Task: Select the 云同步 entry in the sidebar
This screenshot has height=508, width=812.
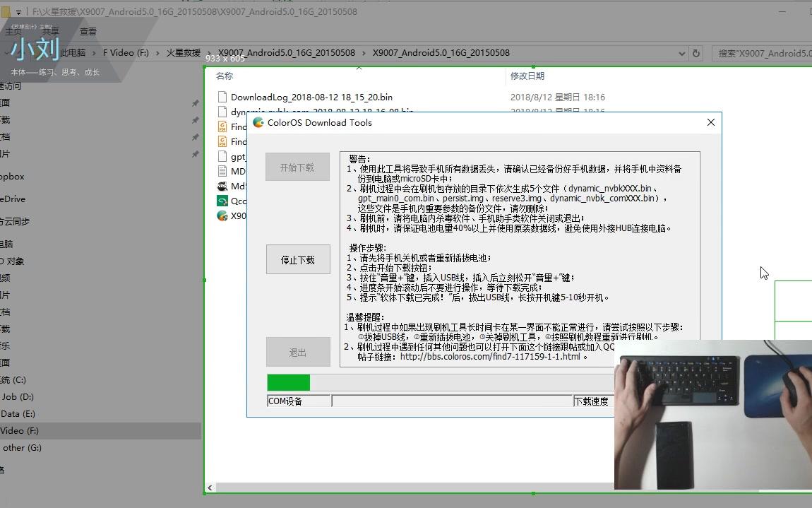Action: pos(15,221)
